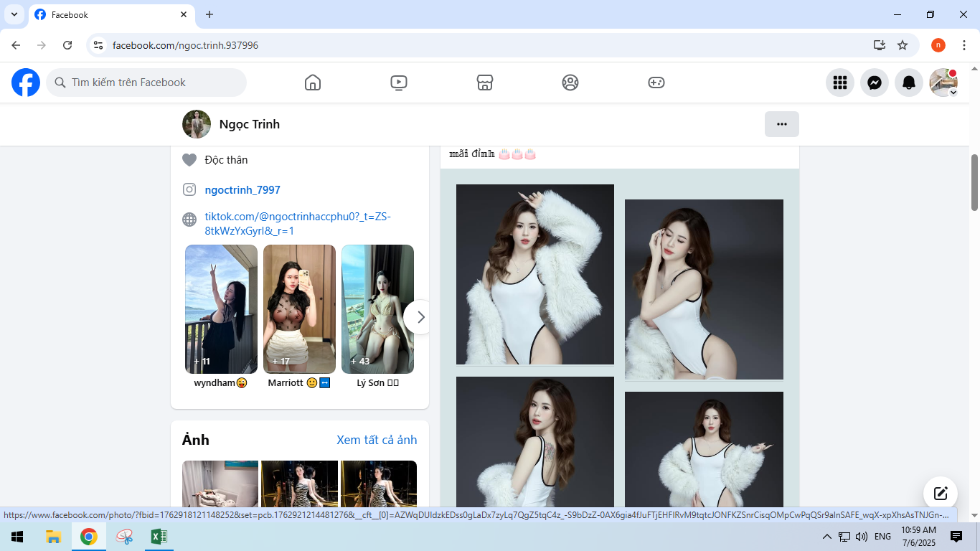980x551 pixels.
Task: Open Messenger chats icon
Action: [875, 83]
